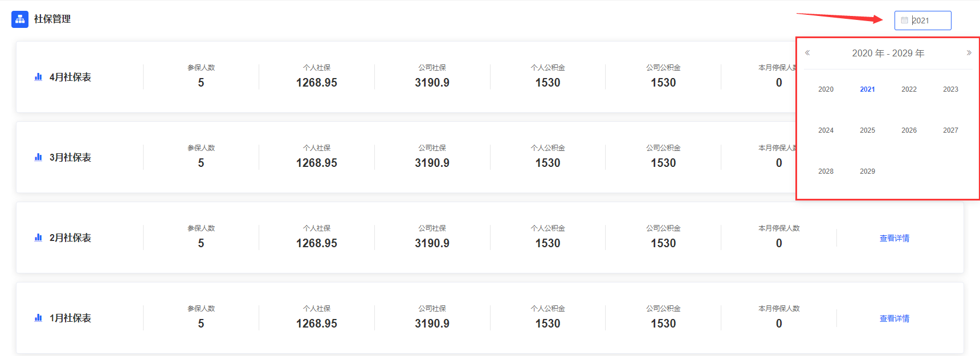Click the bar chart icon beside 3月社保表

coord(38,157)
